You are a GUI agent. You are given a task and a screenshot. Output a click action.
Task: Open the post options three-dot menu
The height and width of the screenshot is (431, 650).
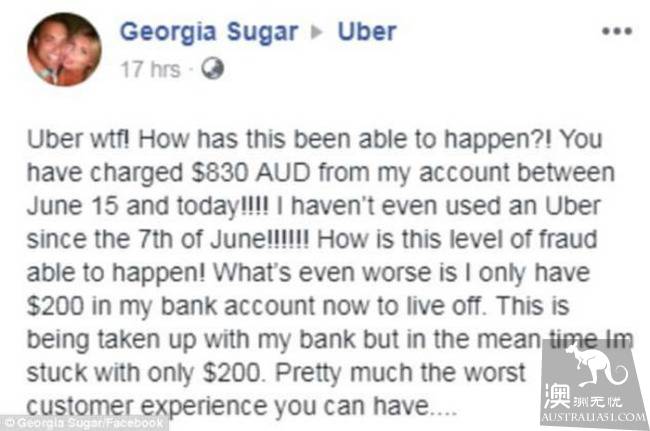615,32
